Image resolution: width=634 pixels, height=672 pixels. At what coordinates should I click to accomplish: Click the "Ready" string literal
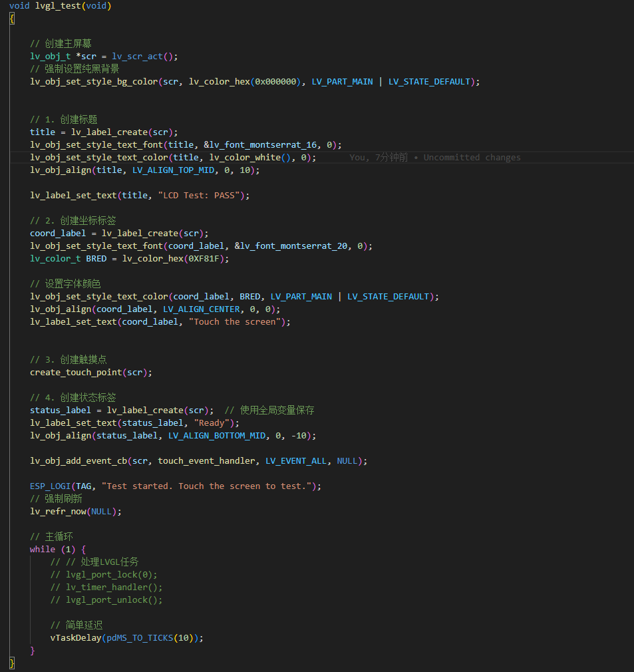pos(212,423)
